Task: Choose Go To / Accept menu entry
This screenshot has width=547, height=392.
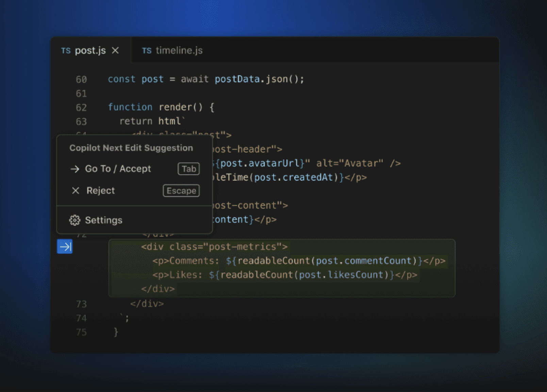Action: [135, 169]
